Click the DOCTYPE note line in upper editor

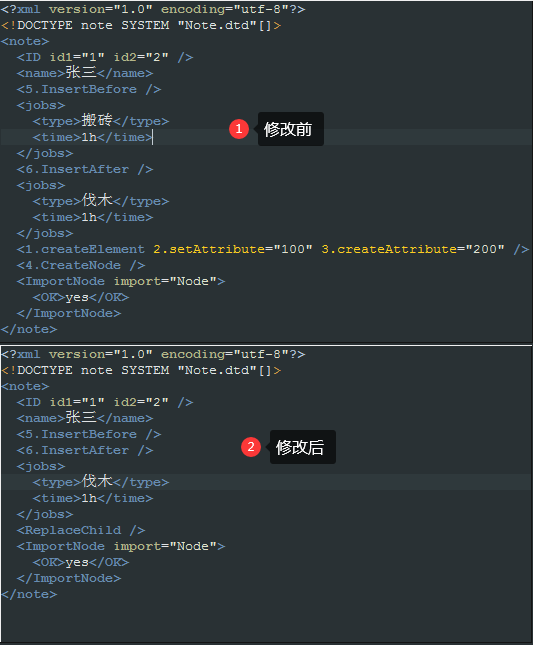click(x=141, y=26)
